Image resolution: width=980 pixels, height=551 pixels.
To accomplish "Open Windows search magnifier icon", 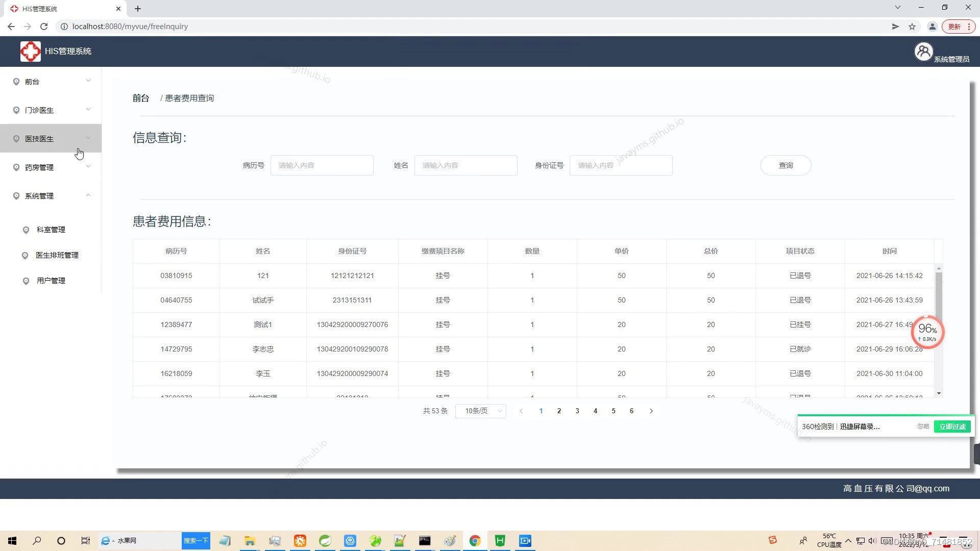I will click(x=37, y=541).
